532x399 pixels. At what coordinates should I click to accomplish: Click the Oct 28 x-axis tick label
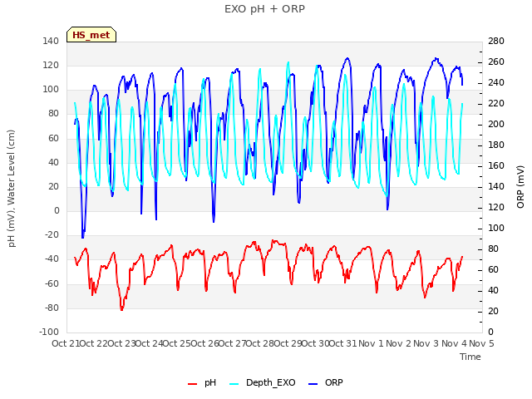pos(260,343)
